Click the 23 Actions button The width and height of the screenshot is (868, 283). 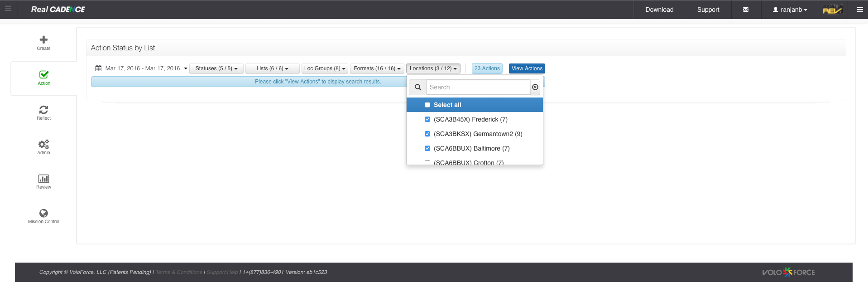pyautogui.click(x=487, y=68)
